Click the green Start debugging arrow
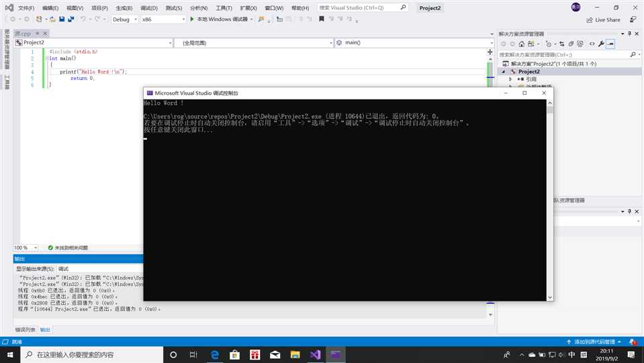The width and height of the screenshot is (644, 363). (x=192, y=19)
